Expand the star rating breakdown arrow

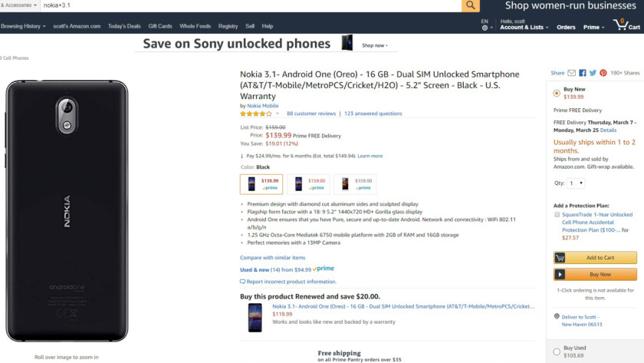(x=278, y=114)
